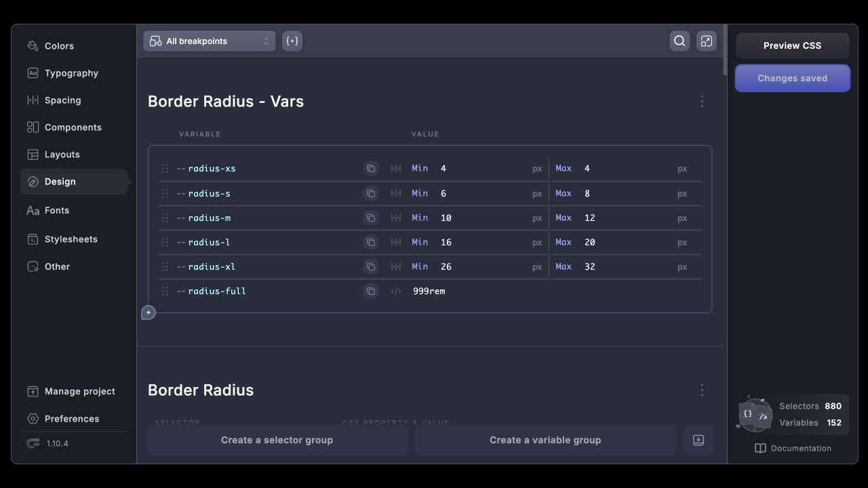Switch to the Components section

coord(74,127)
